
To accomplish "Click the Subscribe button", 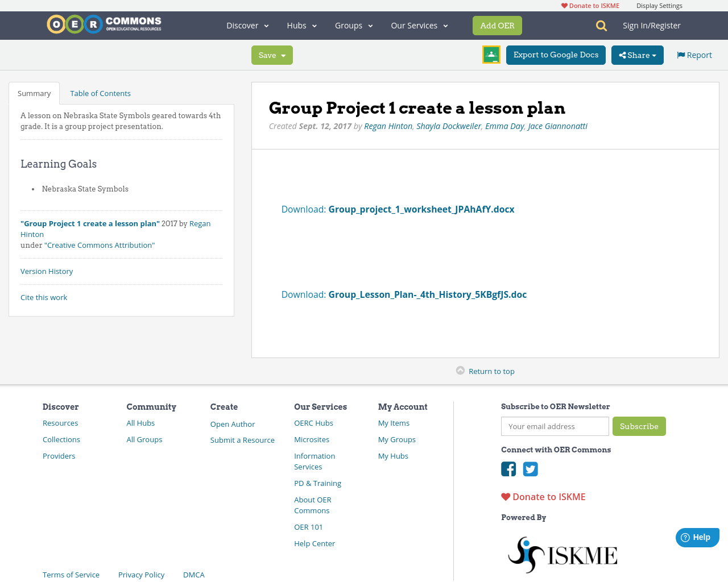I will 639,426.
